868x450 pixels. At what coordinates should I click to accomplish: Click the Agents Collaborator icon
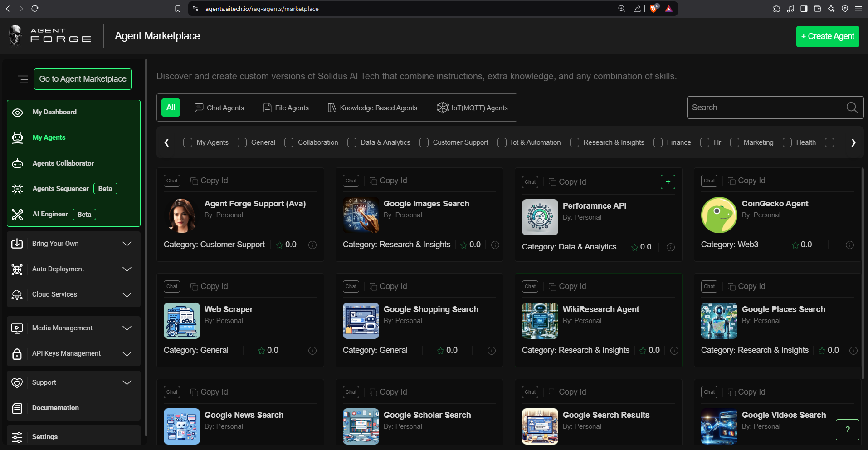[x=17, y=163]
